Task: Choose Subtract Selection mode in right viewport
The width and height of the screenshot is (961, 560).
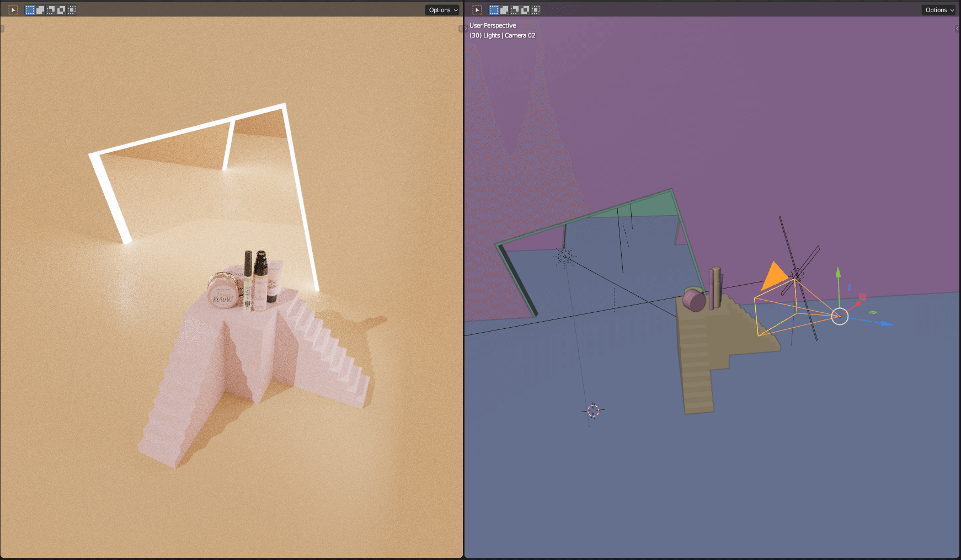Action: coord(515,10)
